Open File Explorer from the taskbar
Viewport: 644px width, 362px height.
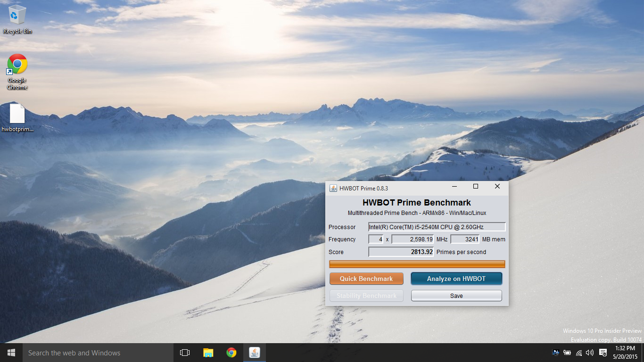coord(208,353)
